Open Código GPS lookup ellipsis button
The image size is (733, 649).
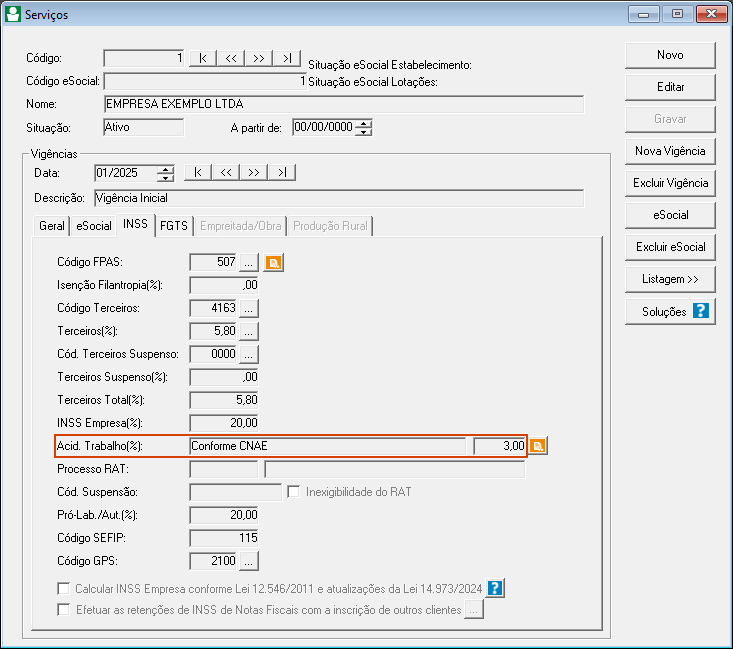coord(249,560)
